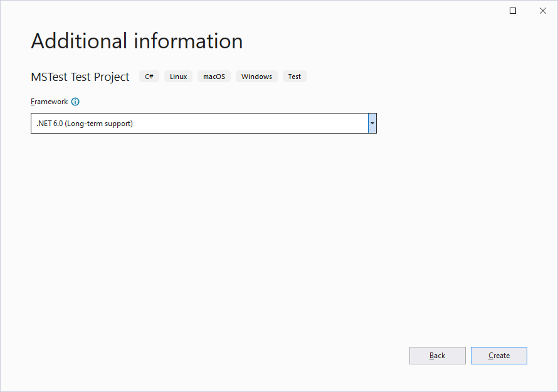Minimize the dialog window
The height and width of the screenshot is (392, 558).
pos(512,11)
